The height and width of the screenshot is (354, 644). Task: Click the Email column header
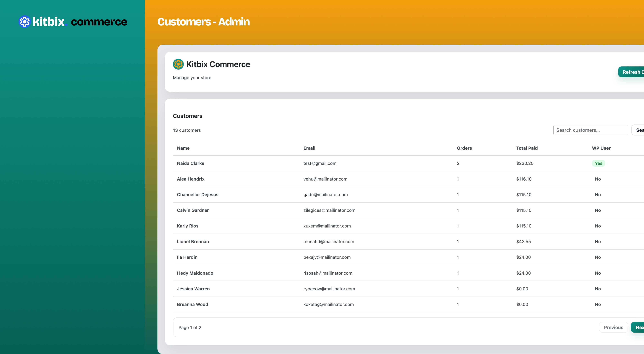309,148
